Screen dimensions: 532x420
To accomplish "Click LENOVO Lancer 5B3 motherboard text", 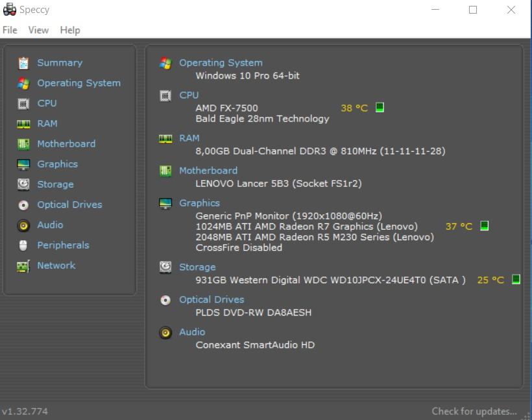I will click(278, 184).
